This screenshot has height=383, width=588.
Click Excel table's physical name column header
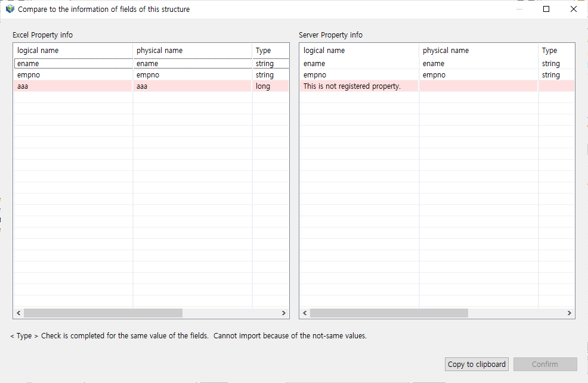pos(192,51)
